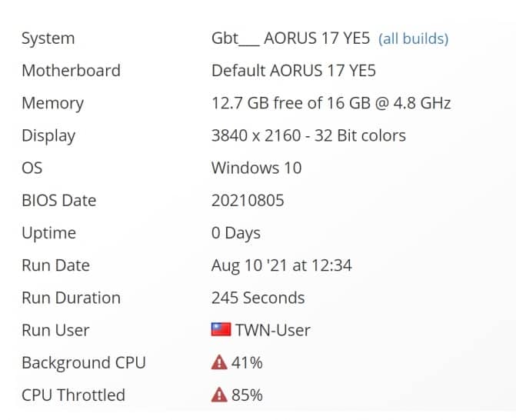Click Background CPU warning triangle icon

click(x=219, y=362)
